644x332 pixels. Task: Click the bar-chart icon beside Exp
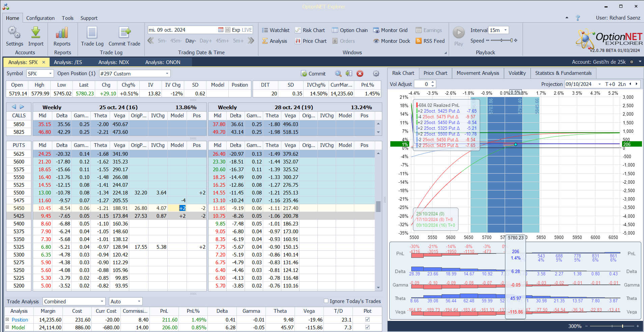point(228,30)
